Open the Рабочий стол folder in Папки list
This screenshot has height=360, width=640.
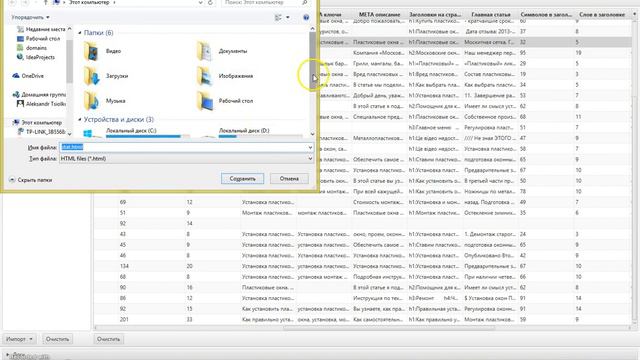click(225, 101)
